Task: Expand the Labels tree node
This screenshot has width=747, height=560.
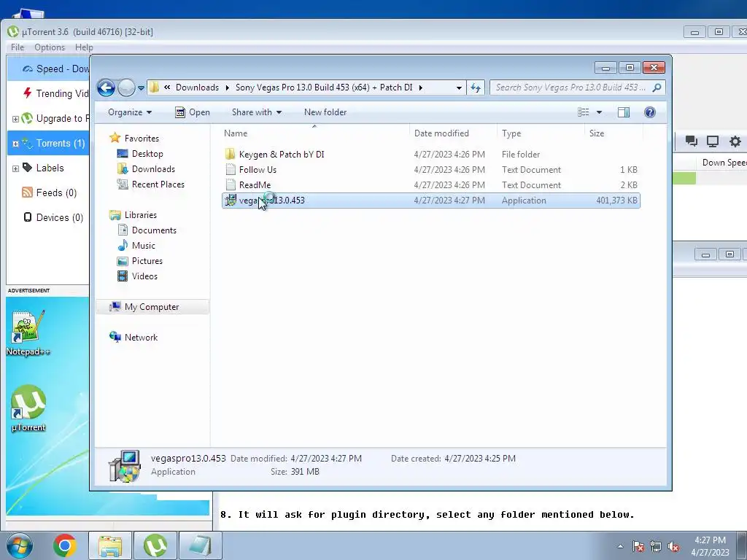Action: (x=15, y=168)
